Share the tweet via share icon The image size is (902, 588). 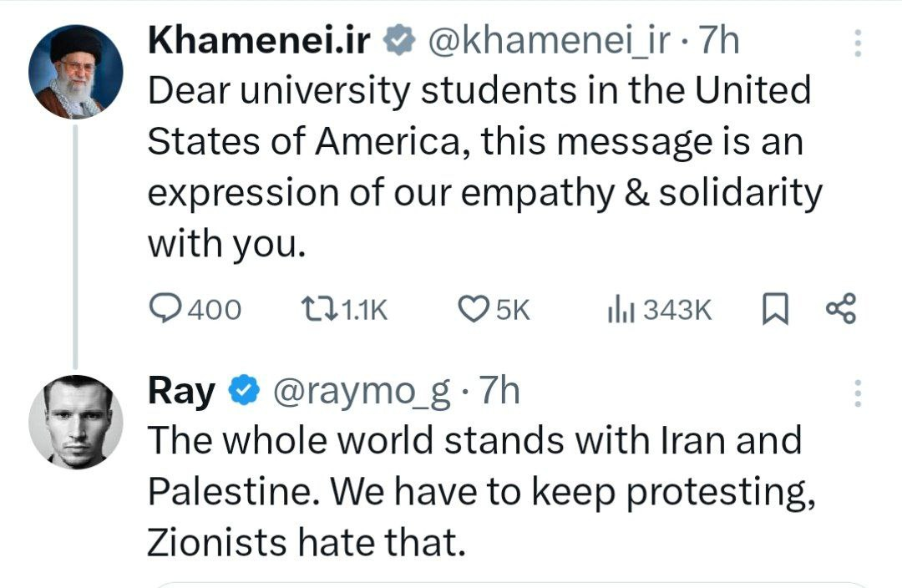(x=840, y=310)
